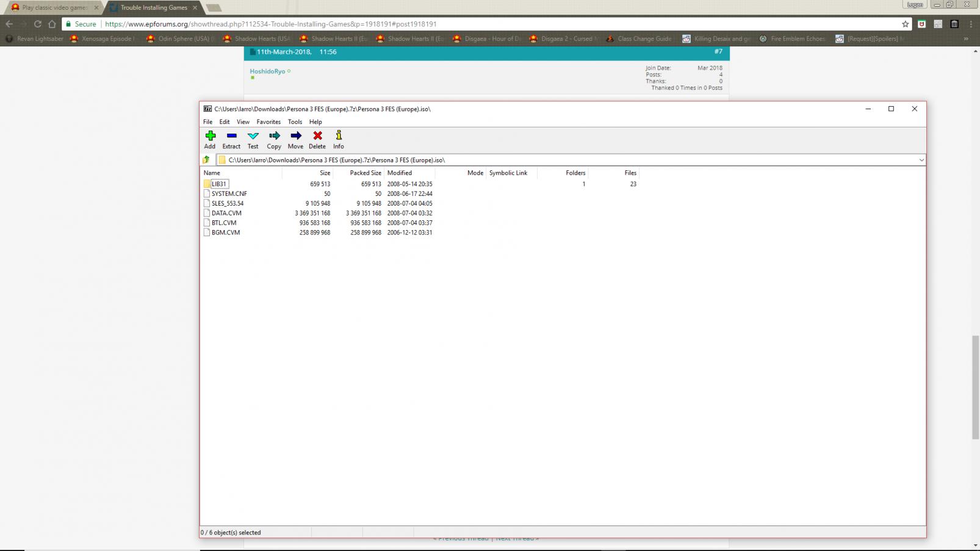
Task: Run the Test archive tool
Action: (253, 140)
